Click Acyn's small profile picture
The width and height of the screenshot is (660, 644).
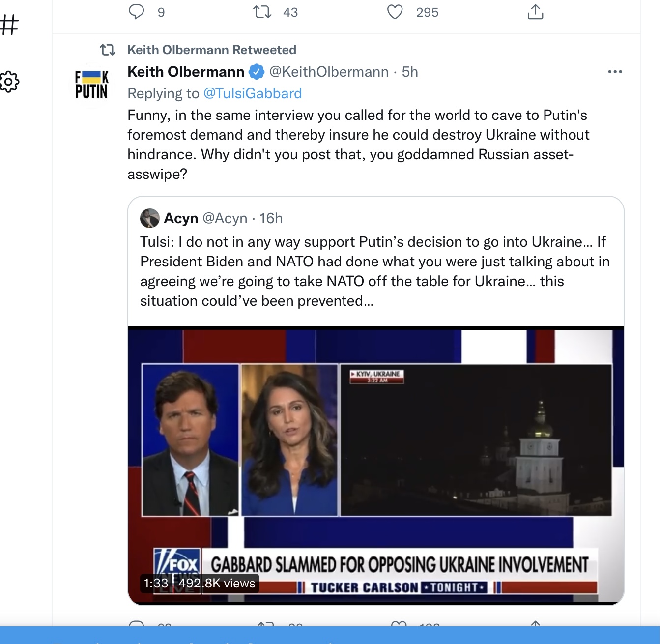pos(150,218)
